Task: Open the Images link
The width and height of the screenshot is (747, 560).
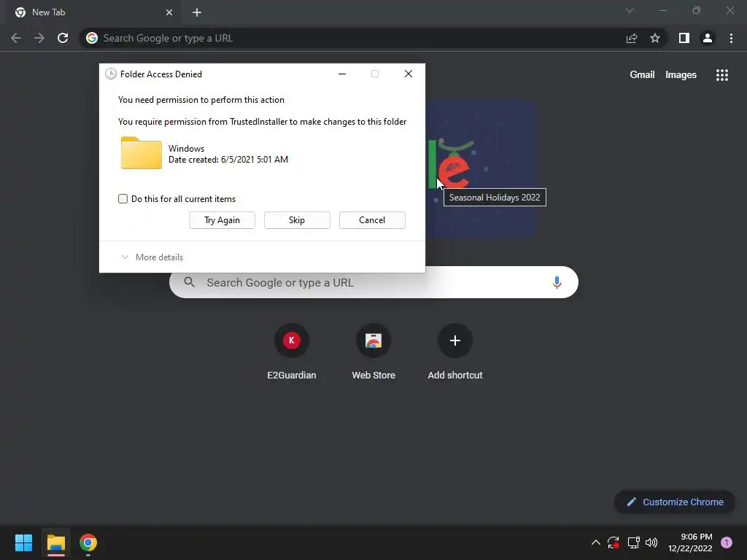Action: [681, 75]
